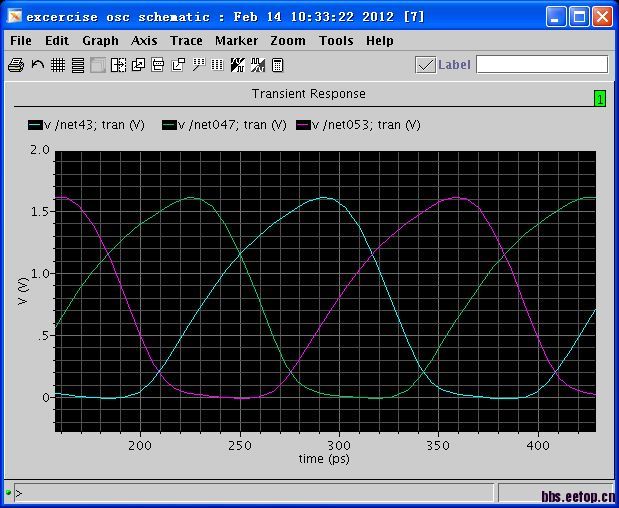Expand the Marker menu

point(236,41)
